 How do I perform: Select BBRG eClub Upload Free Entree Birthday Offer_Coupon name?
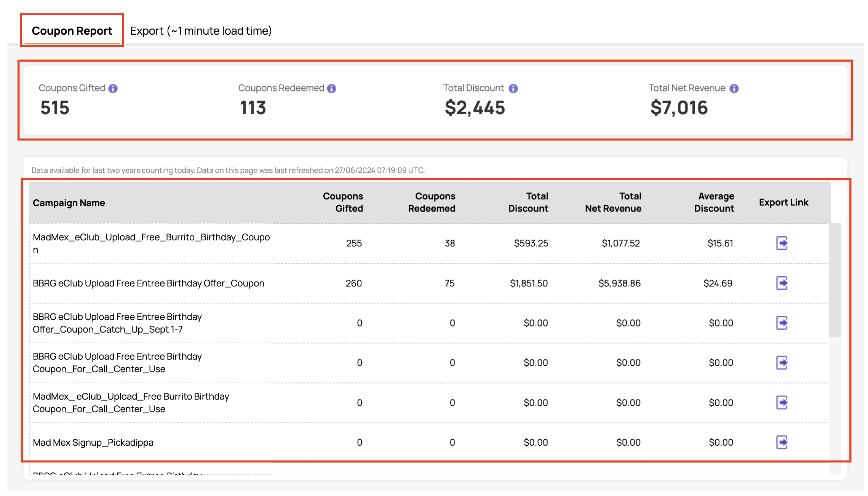click(149, 283)
